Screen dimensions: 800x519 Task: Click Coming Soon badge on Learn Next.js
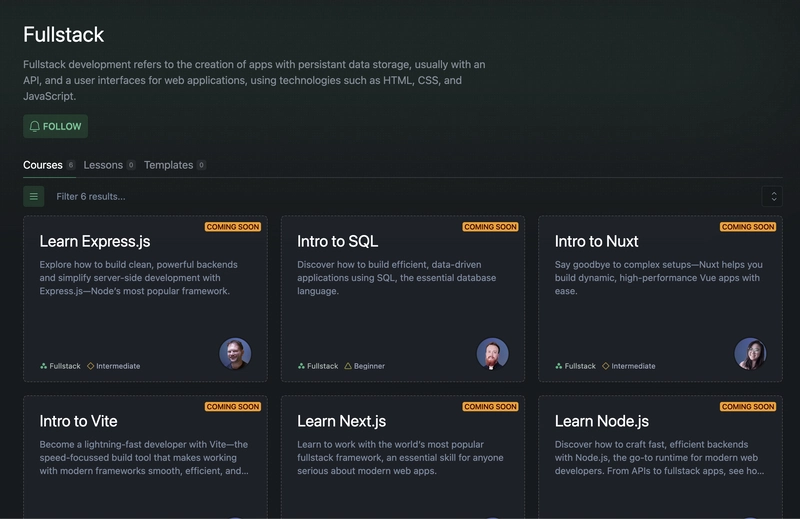pyautogui.click(x=490, y=407)
